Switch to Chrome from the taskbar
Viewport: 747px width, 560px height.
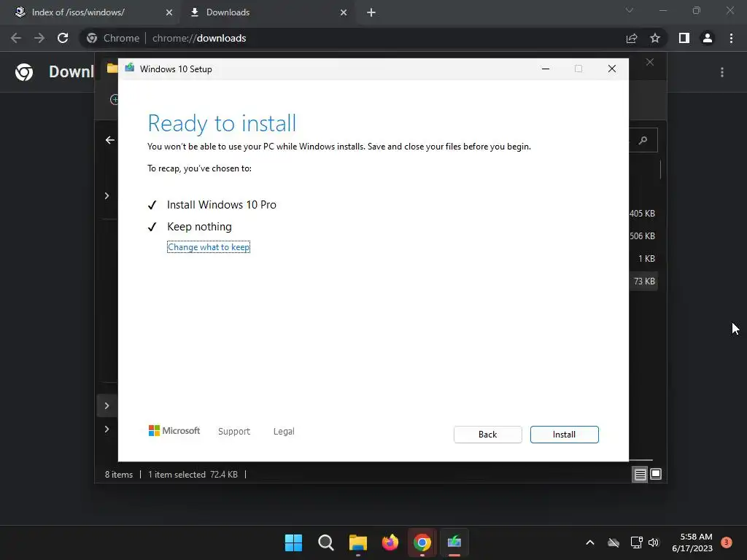[422, 542]
